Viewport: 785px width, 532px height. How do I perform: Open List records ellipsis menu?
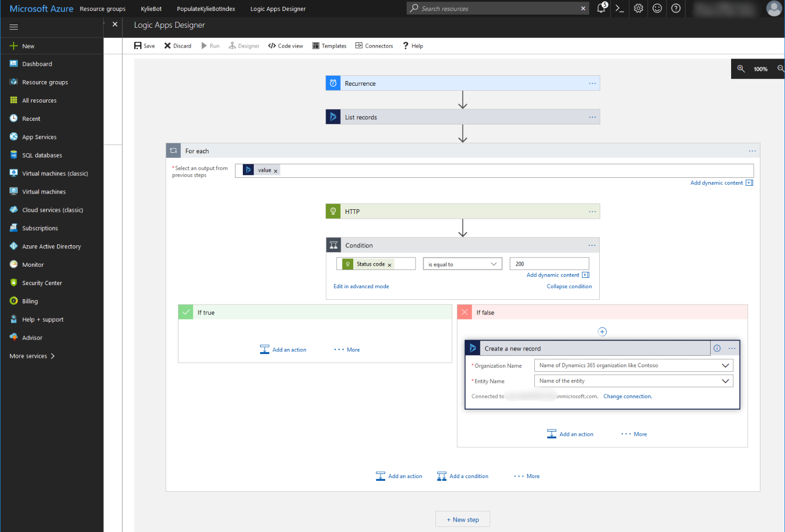[x=592, y=117]
